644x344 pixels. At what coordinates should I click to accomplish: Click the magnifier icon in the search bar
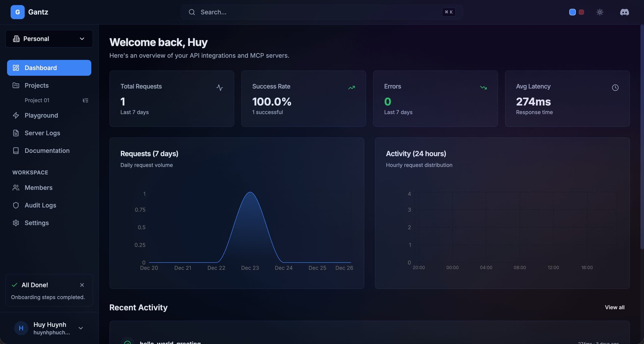tap(192, 12)
